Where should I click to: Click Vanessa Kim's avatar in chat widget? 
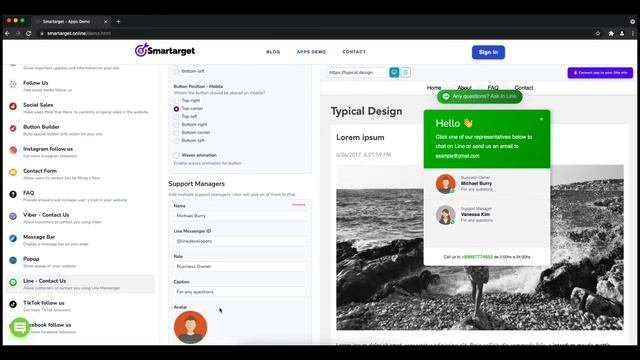pos(445,215)
